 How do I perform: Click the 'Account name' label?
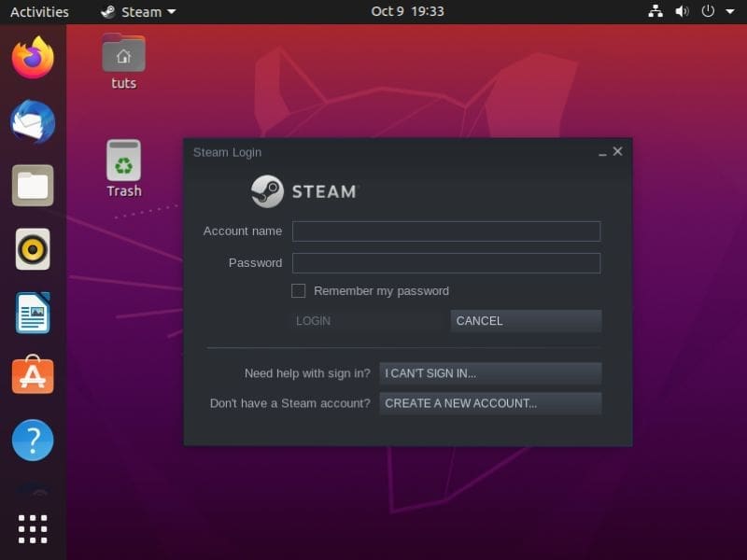[x=243, y=231]
